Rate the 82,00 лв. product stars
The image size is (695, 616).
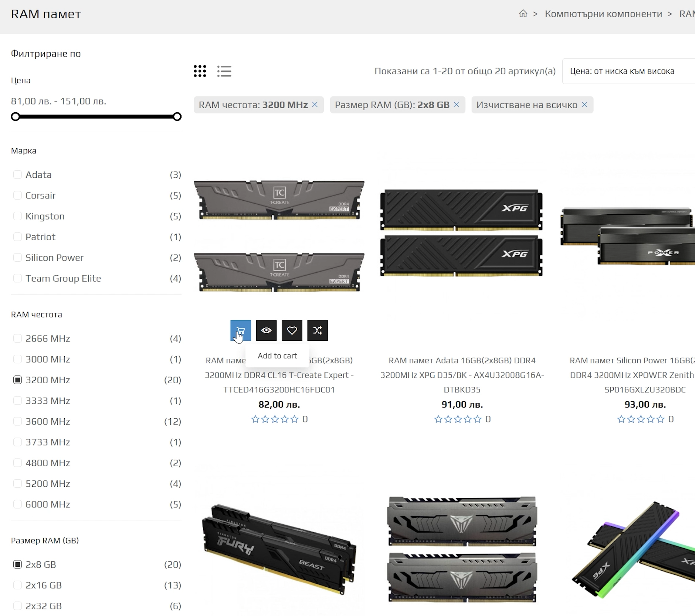[275, 419]
